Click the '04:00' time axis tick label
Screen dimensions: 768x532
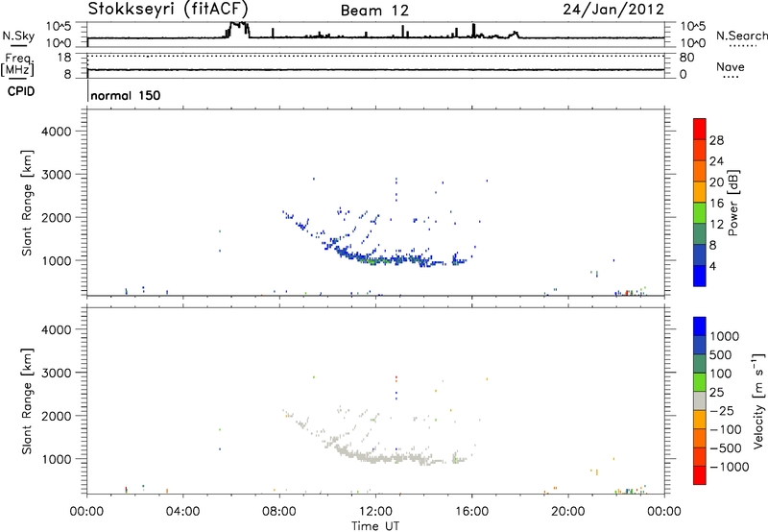182,512
